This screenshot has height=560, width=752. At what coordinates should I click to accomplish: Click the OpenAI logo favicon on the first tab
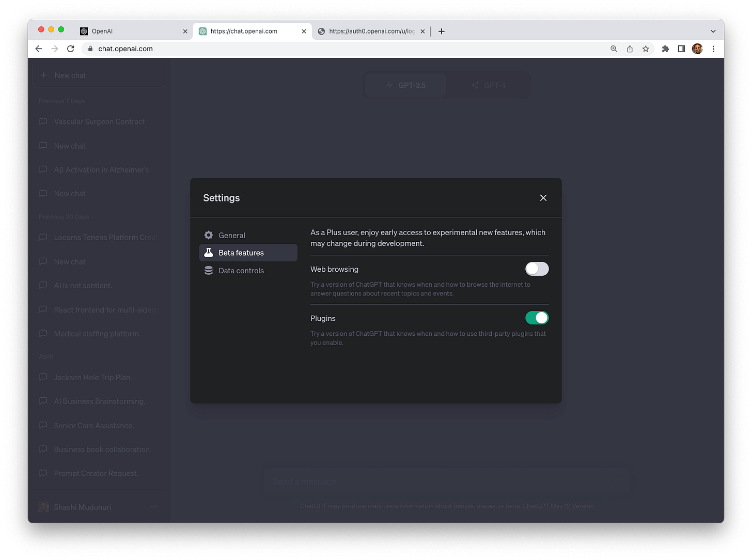pyautogui.click(x=83, y=31)
